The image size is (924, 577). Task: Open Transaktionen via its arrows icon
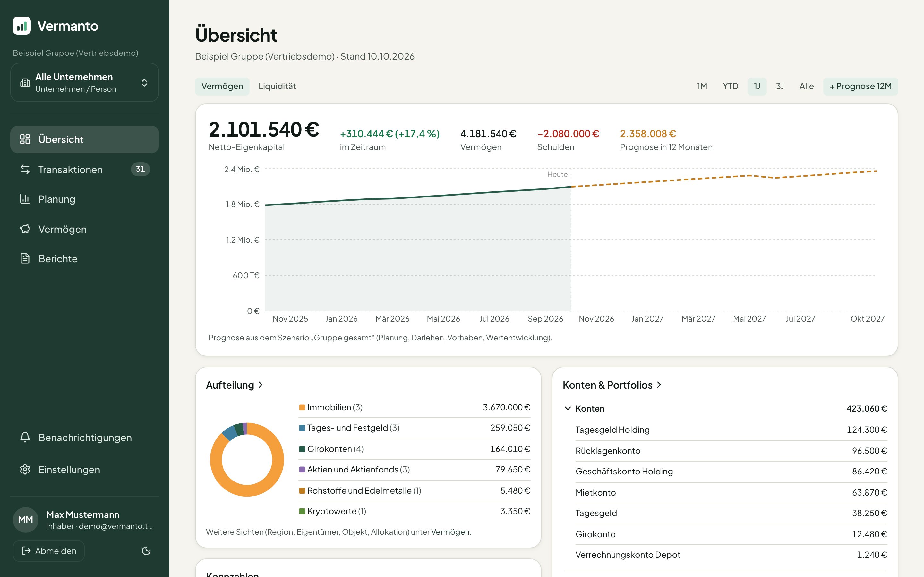(25, 169)
